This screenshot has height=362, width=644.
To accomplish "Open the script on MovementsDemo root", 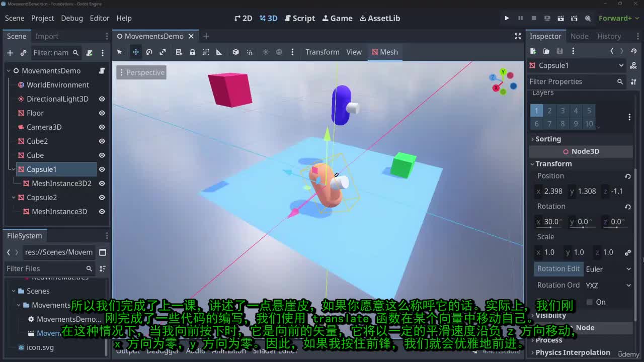I will [x=102, y=71].
